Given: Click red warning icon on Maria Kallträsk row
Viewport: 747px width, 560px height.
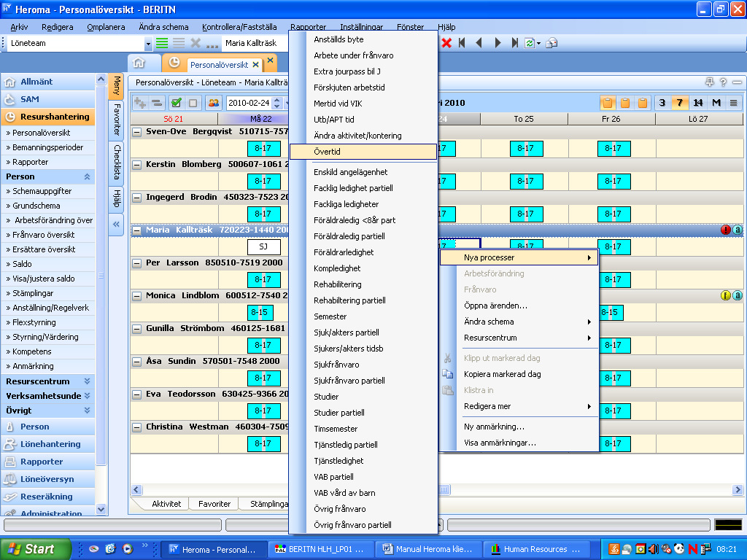Looking at the screenshot, I should [726, 230].
